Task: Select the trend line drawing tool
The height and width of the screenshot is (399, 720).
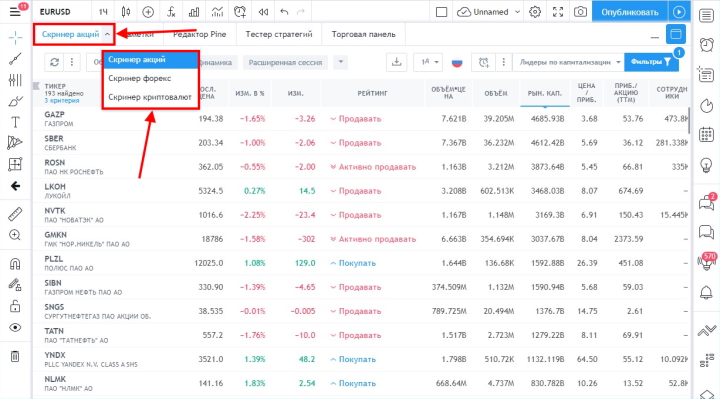Action: pyautogui.click(x=15, y=59)
